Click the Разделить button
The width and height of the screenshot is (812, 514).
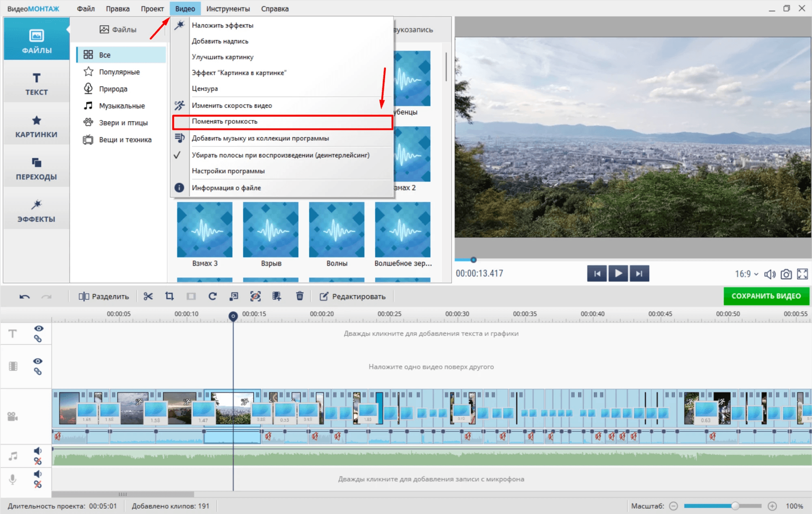(x=104, y=296)
